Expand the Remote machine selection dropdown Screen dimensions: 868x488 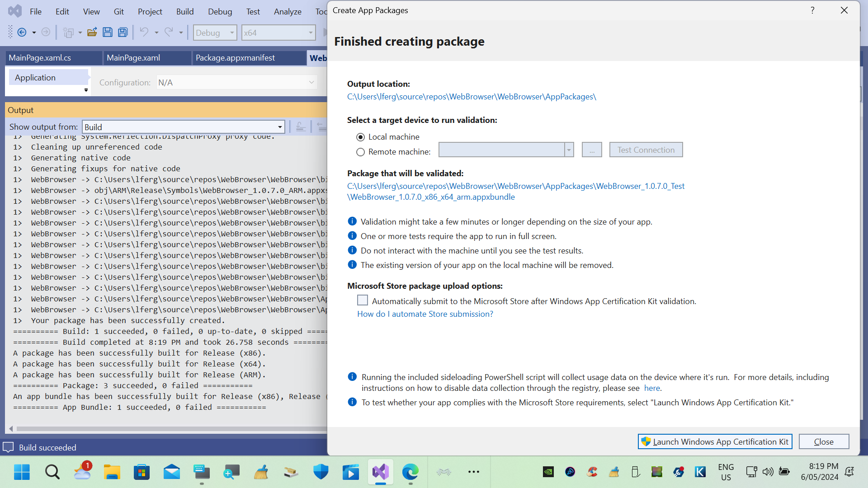click(568, 150)
